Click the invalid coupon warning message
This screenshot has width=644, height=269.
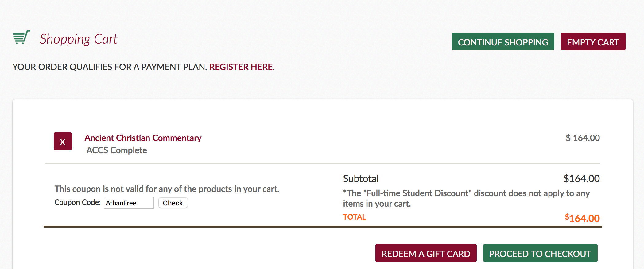tap(167, 189)
